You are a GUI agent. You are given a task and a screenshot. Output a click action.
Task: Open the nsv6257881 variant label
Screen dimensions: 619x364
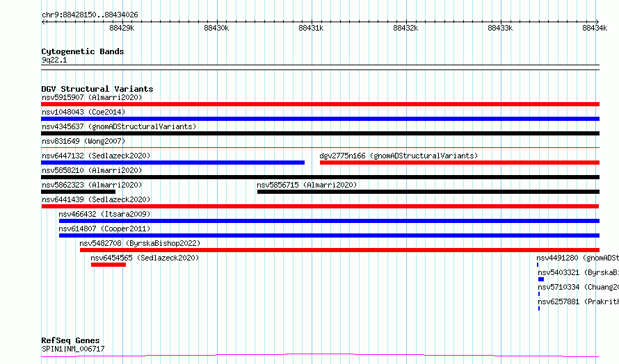tap(579, 301)
